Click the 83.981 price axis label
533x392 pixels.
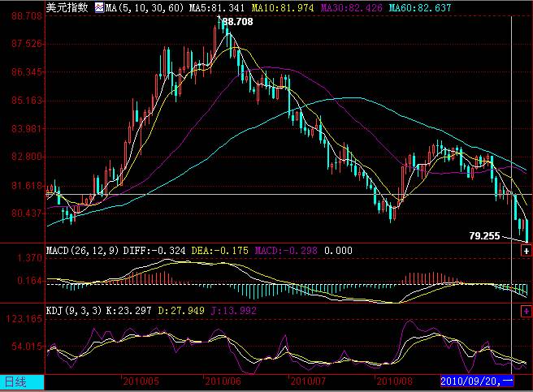point(27,129)
